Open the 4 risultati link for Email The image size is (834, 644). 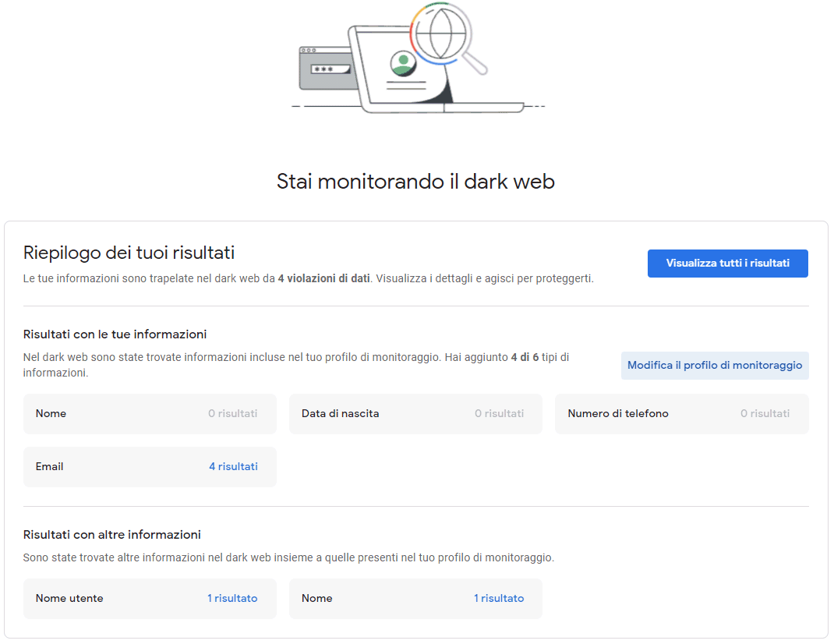[x=233, y=467]
